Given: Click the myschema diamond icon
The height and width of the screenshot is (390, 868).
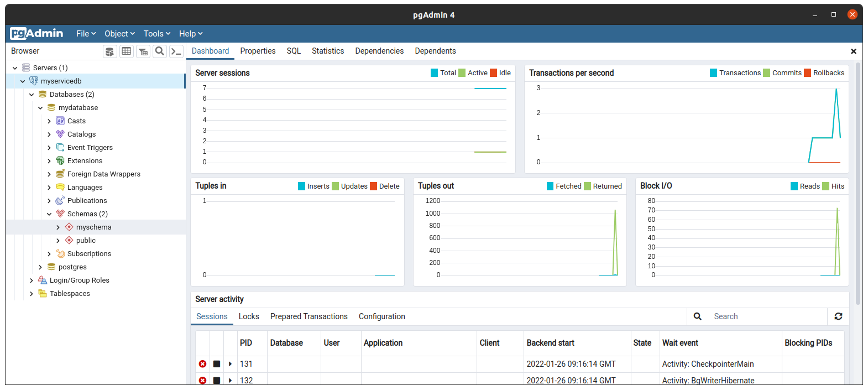Looking at the screenshot, I should tap(69, 227).
